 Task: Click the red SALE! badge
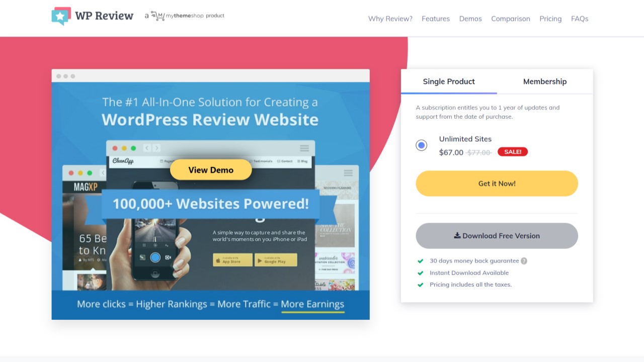click(x=512, y=151)
